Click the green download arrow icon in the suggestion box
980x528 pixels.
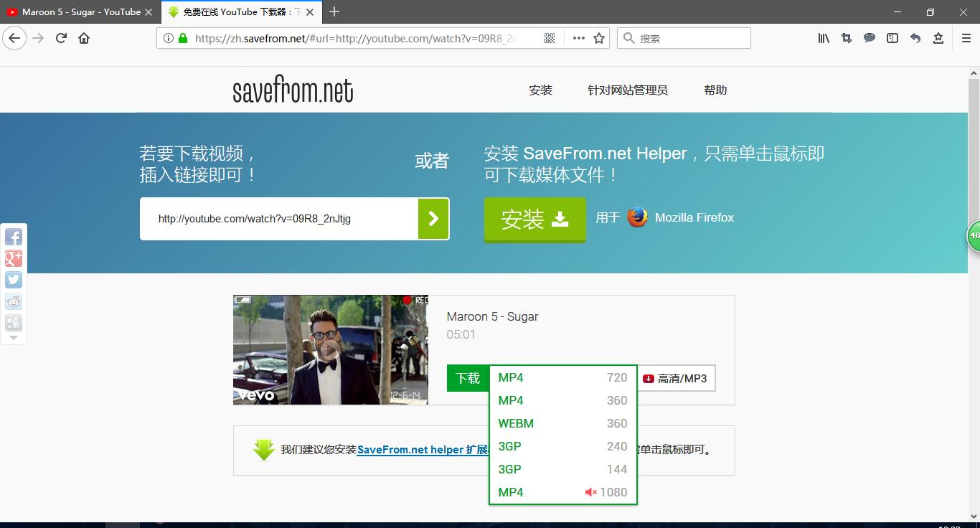coord(264,450)
